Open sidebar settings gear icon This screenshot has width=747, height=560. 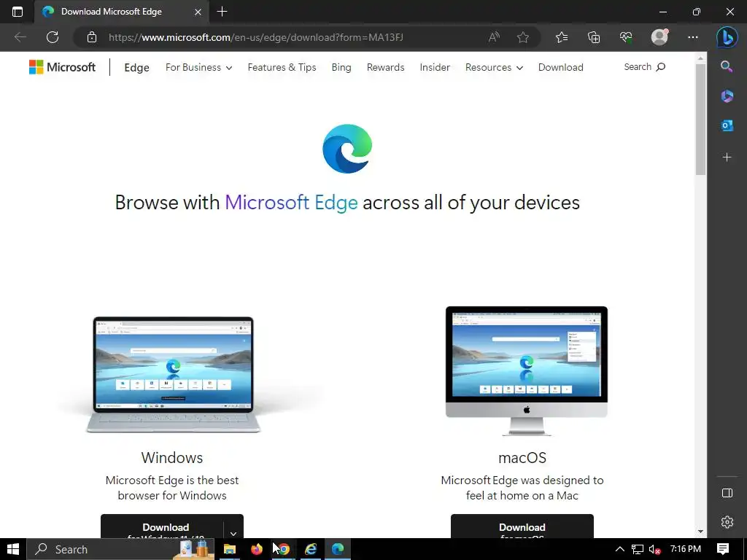727,522
